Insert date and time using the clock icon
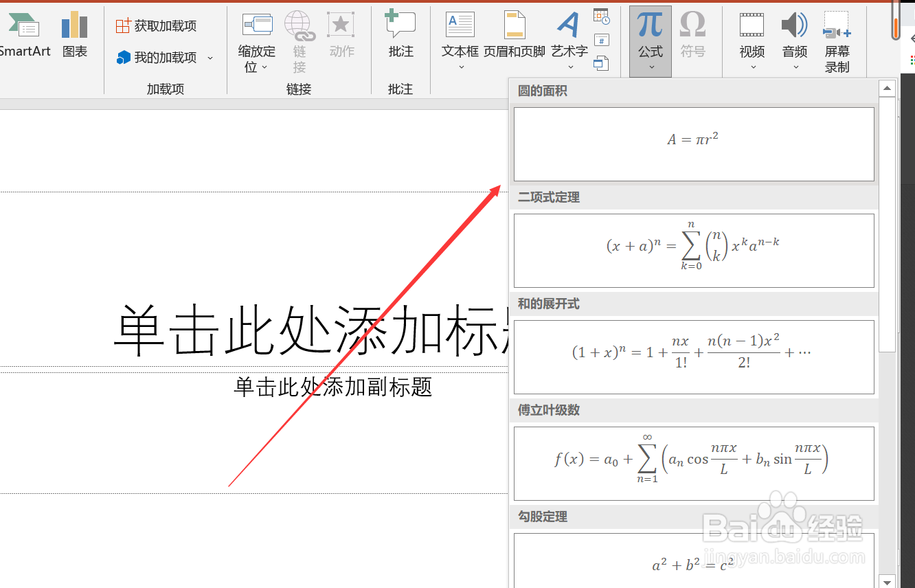Viewport: 915px width, 588px height. point(602,15)
